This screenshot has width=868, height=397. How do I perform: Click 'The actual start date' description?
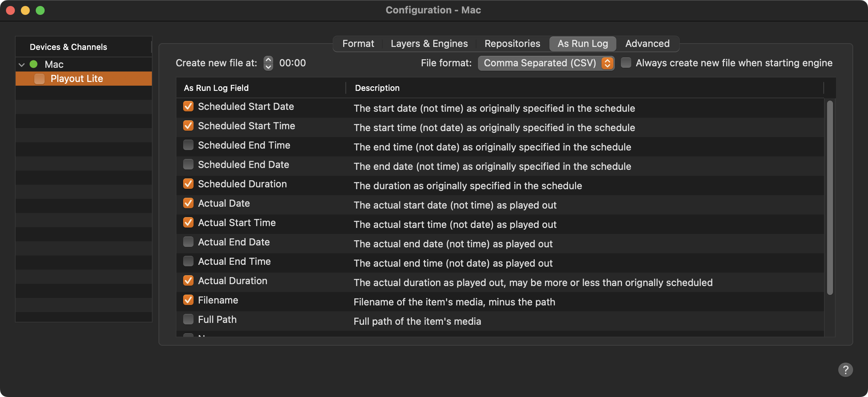(x=455, y=205)
